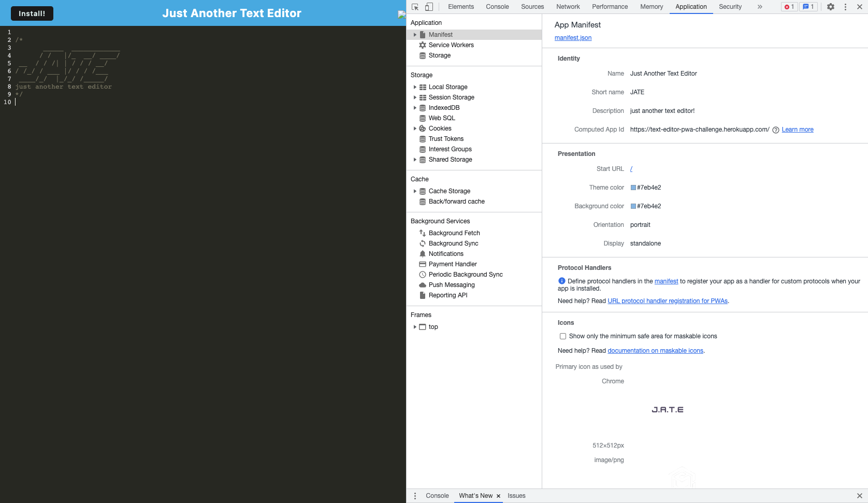Open the manifest.json link
Viewport: 868px width, 503px height.
(573, 37)
